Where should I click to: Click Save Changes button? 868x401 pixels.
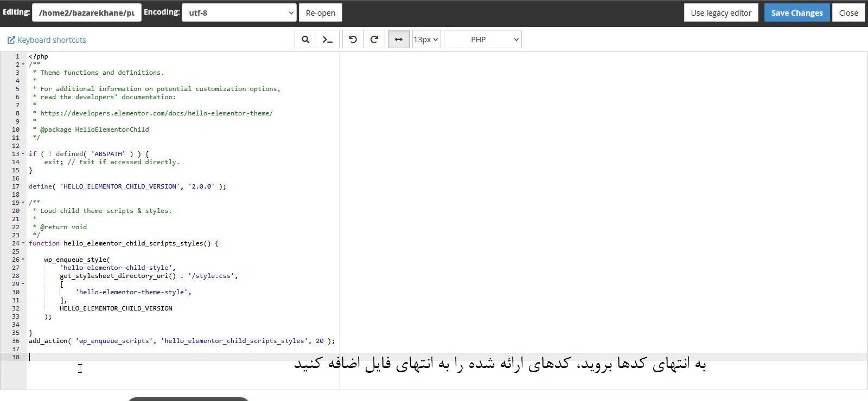pyautogui.click(x=797, y=12)
